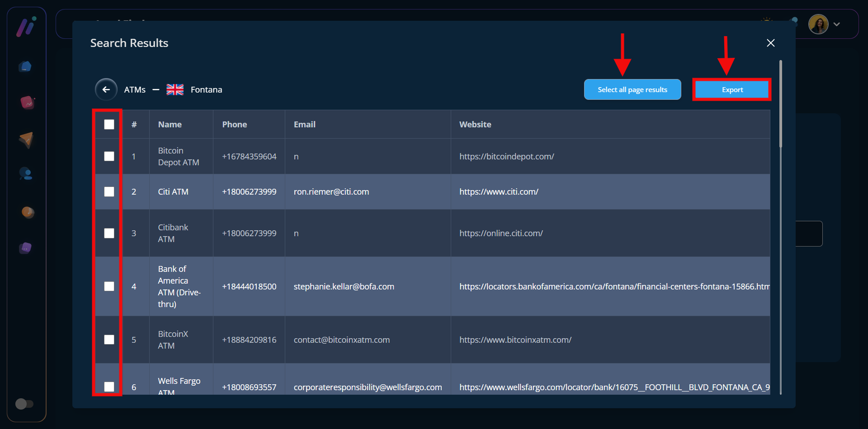Open the www.citi.com website link
The width and height of the screenshot is (868, 429).
point(499,192)
